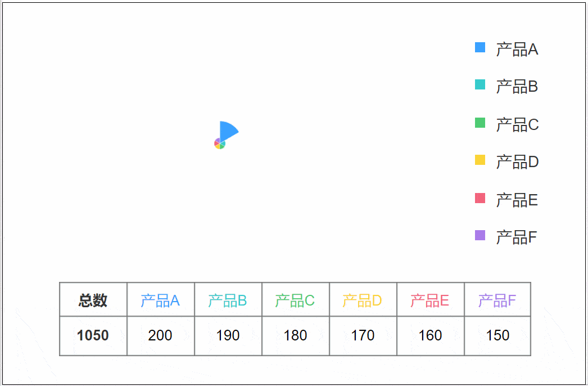Click the teal 产品B legend swatch

(x=480, y=84)
